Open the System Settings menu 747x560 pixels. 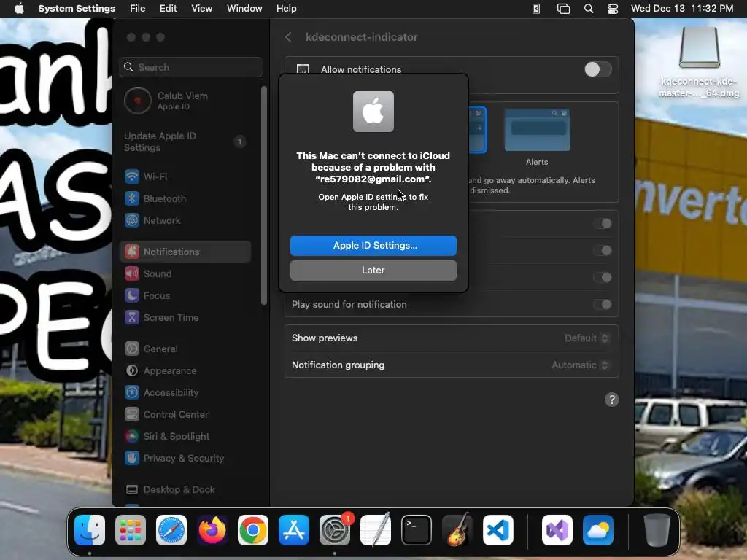pos(77,9)
